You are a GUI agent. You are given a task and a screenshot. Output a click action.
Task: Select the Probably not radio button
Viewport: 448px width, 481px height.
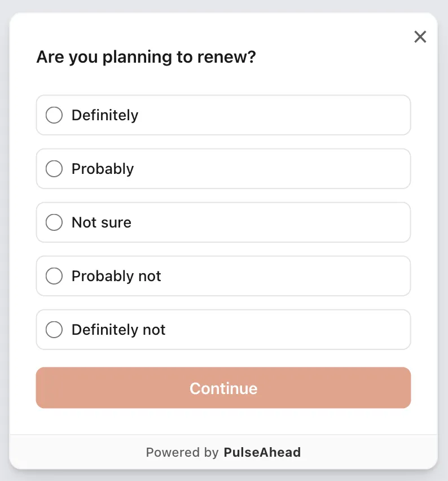54,276
